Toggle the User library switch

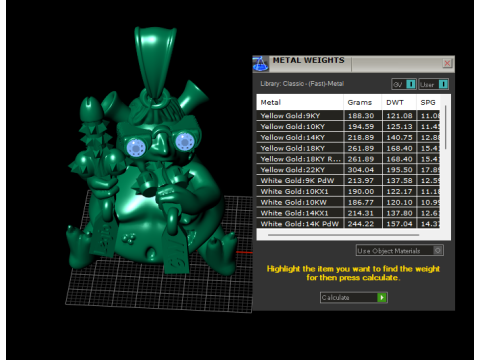pyautogui.click(x=434, y=84)
